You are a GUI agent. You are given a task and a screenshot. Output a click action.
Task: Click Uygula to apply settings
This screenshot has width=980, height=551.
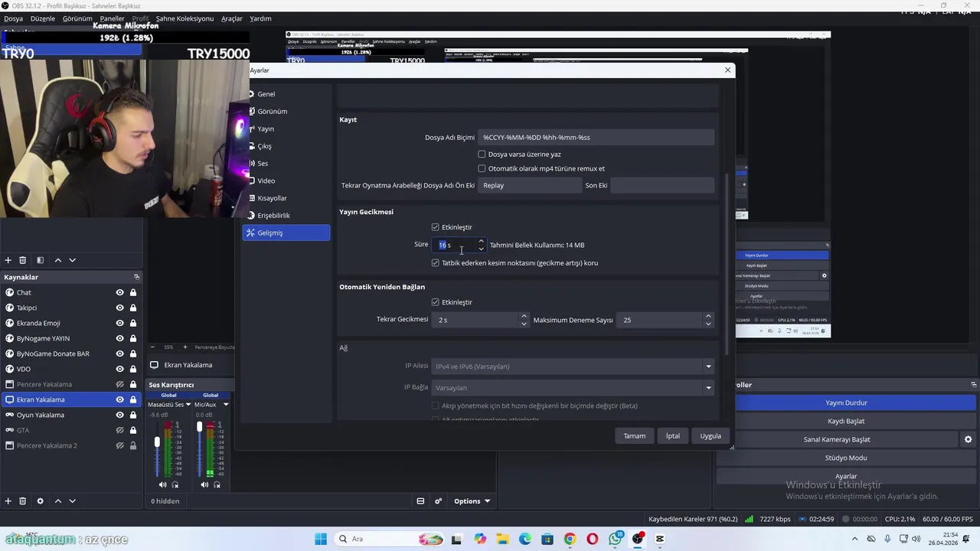[x=710, y=435]
